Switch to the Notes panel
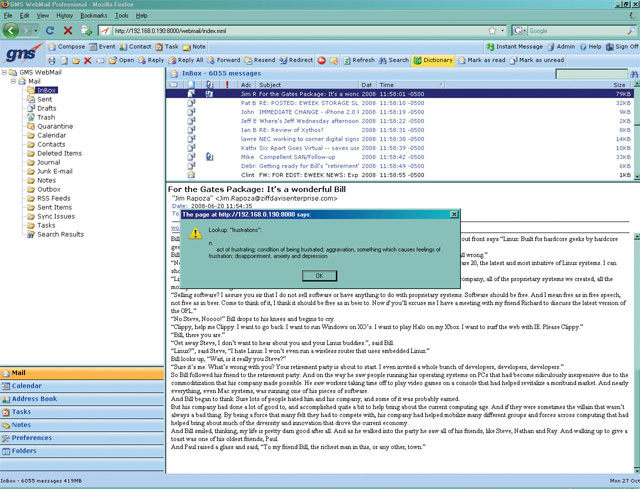Screen dimensions: 640x489 pos(82,425)
